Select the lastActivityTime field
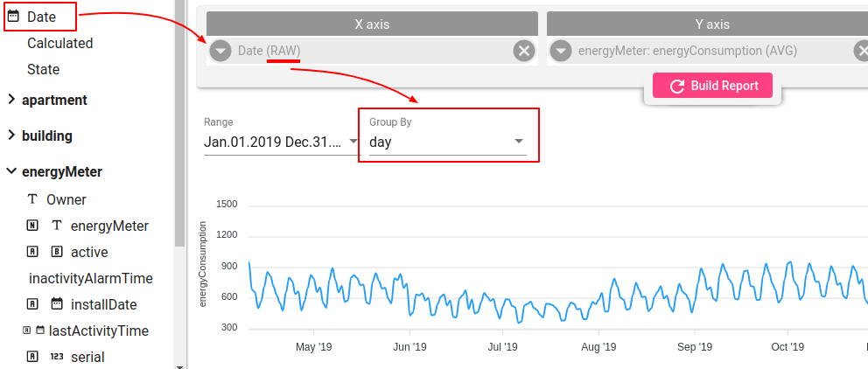Screen dimensions: 868x369 [x=99, y=331]
